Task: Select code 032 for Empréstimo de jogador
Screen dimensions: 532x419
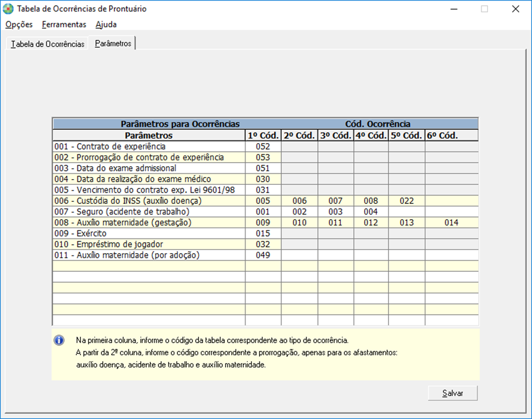Action: coord(263,244)
